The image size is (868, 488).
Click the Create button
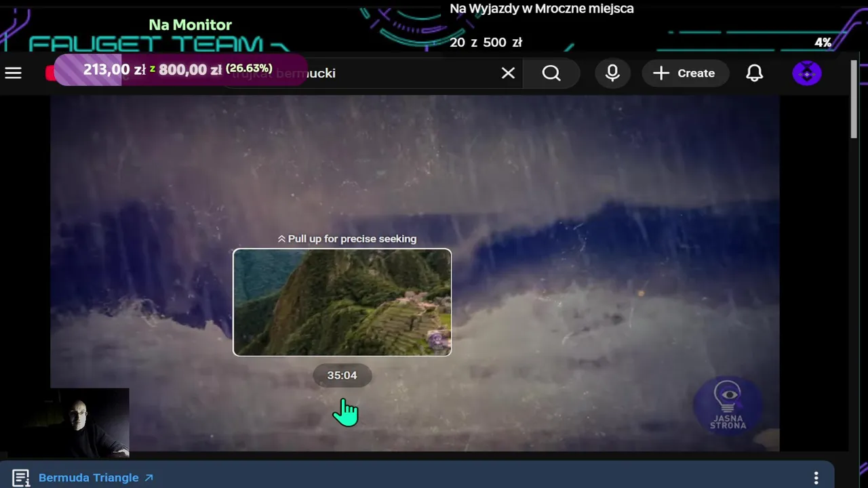point(685,73)
